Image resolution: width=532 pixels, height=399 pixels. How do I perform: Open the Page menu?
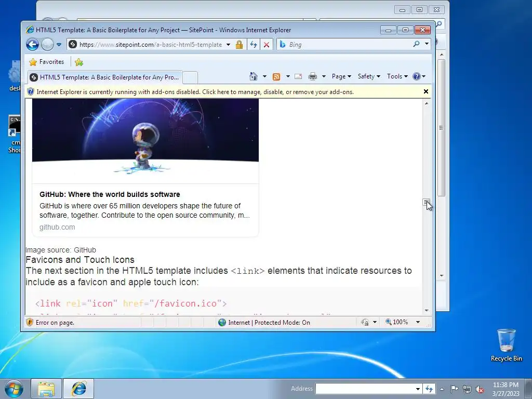[x=341, y=76]
